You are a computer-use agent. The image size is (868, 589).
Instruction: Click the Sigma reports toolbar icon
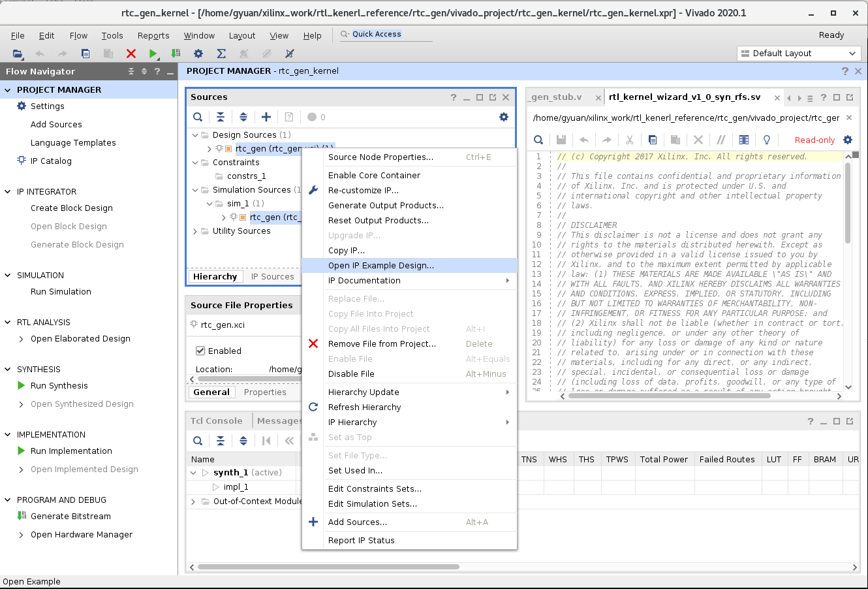tap(221, 54)
